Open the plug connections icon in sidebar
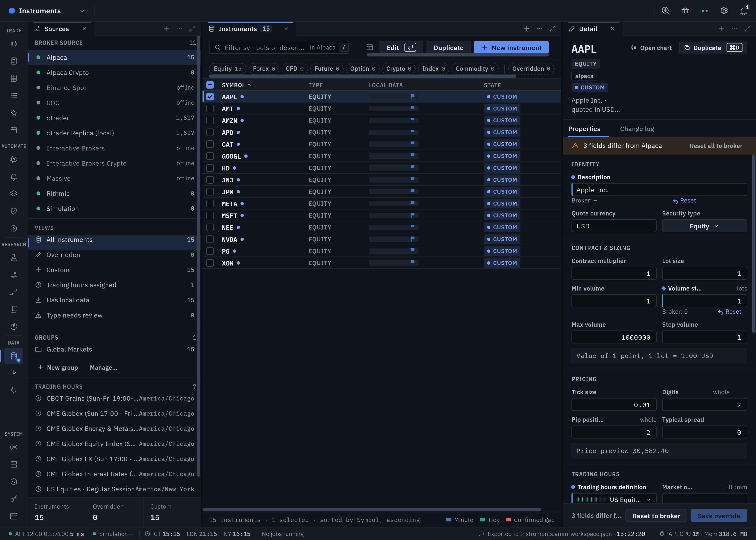 [14, 390]
